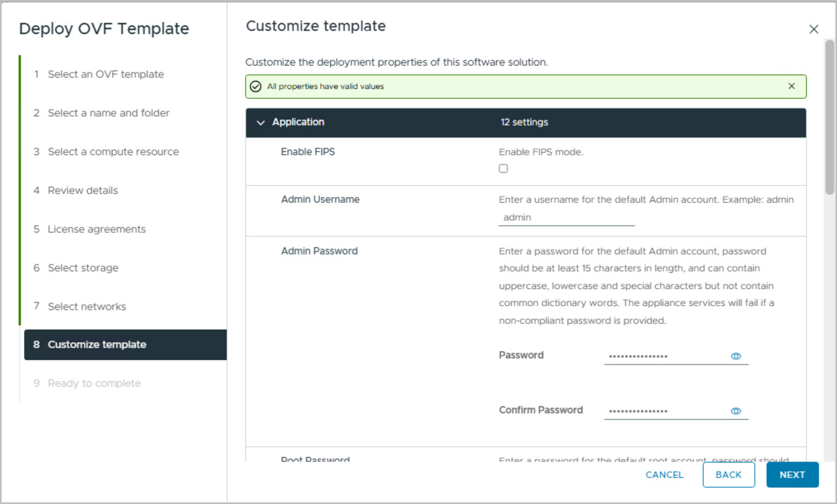Show the Password field characters
Screen dimensions: 837x504
[x=736, y=356]
